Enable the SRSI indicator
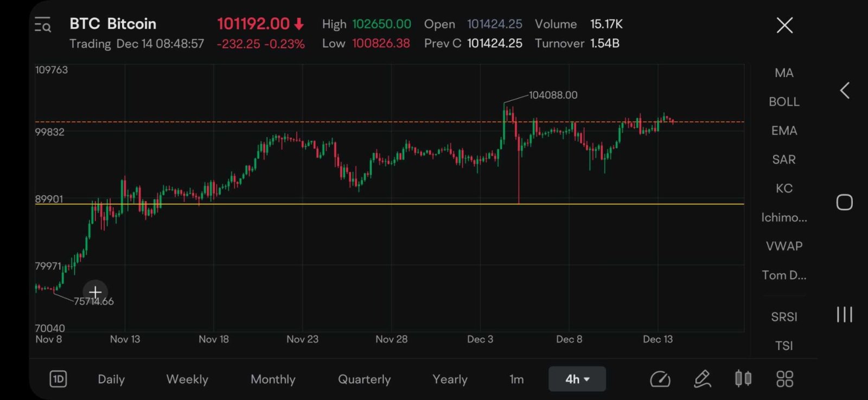The image size is (868, 400). 784,317
